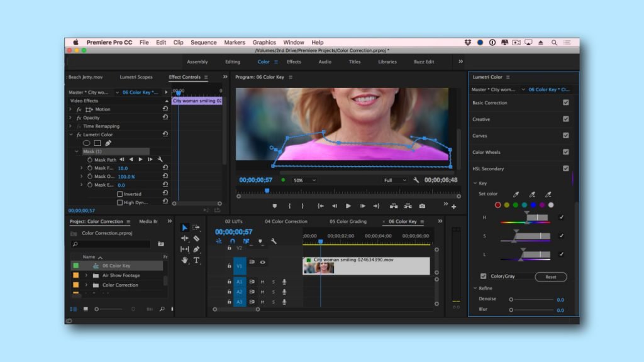Viewport: 644px width, 362px height.
Task: Expand the Air Show Footage bin
Action: tap(86, 275)
